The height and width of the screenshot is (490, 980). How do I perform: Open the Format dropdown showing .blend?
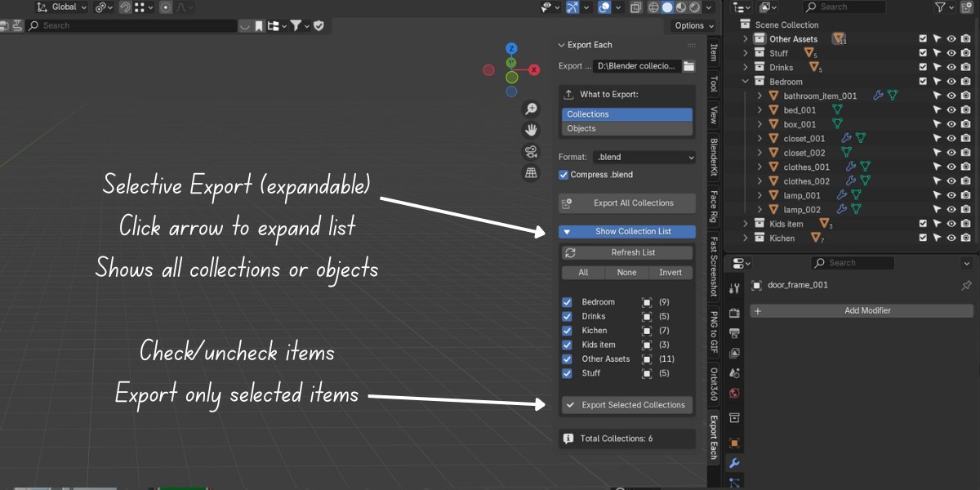point(644,157)
